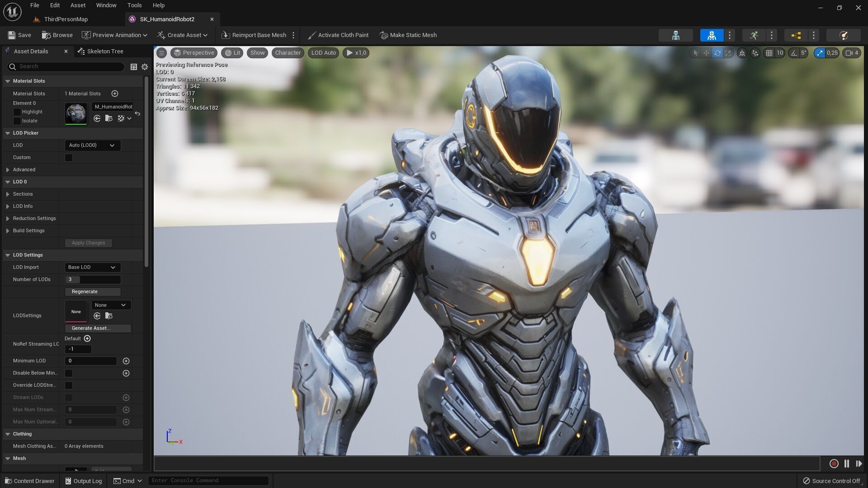Select the scale gizmo tool

[x=728, y=53]
